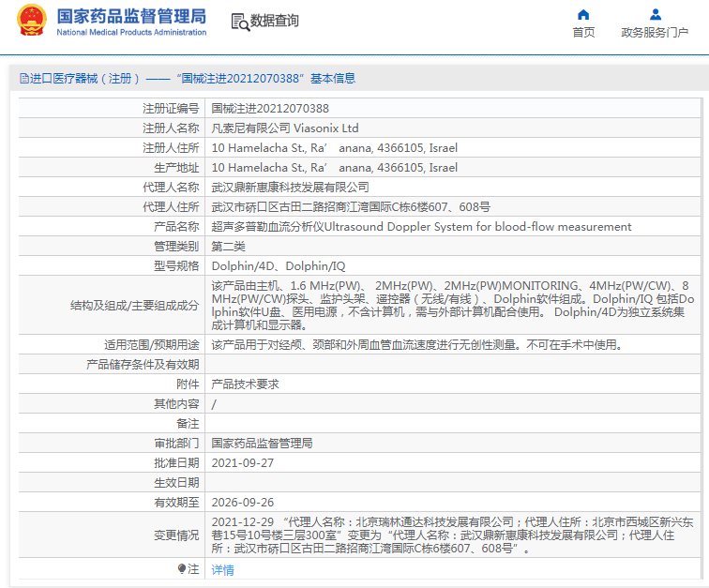Viewport: 709px width, 588px height.
Task: Click the 备注 row label
Action: 188,424
